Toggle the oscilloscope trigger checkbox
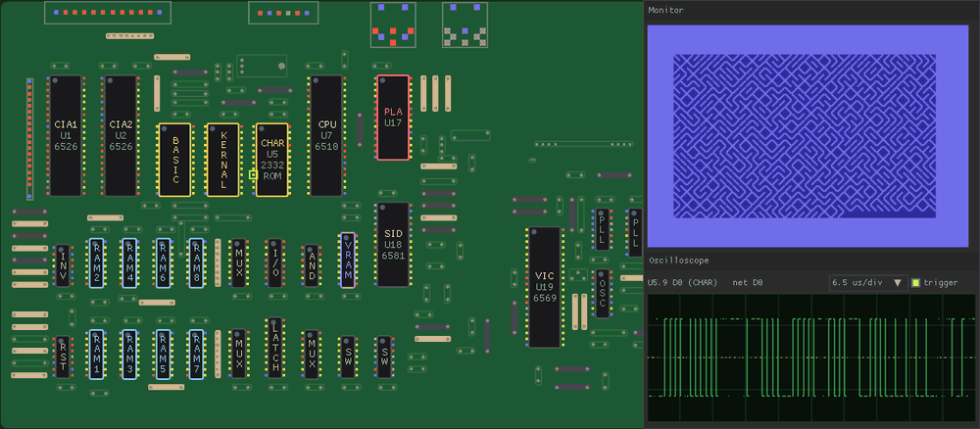 (915, 283)
